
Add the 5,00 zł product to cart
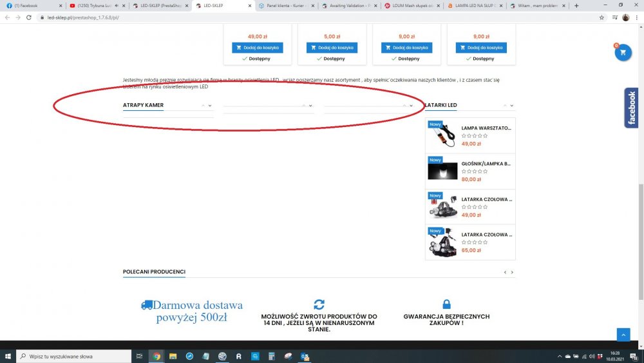point(332,48)
